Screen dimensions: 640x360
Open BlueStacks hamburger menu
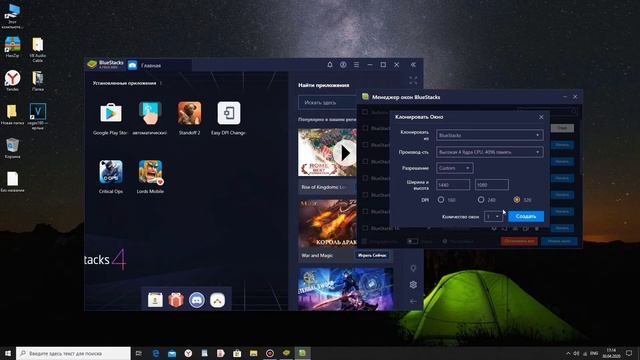click(x=356, y=64)
